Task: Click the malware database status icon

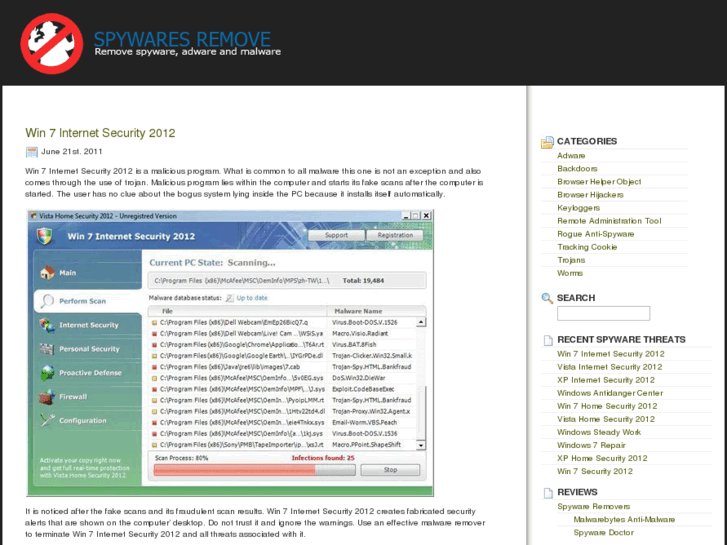Action: tap(230, 298)
